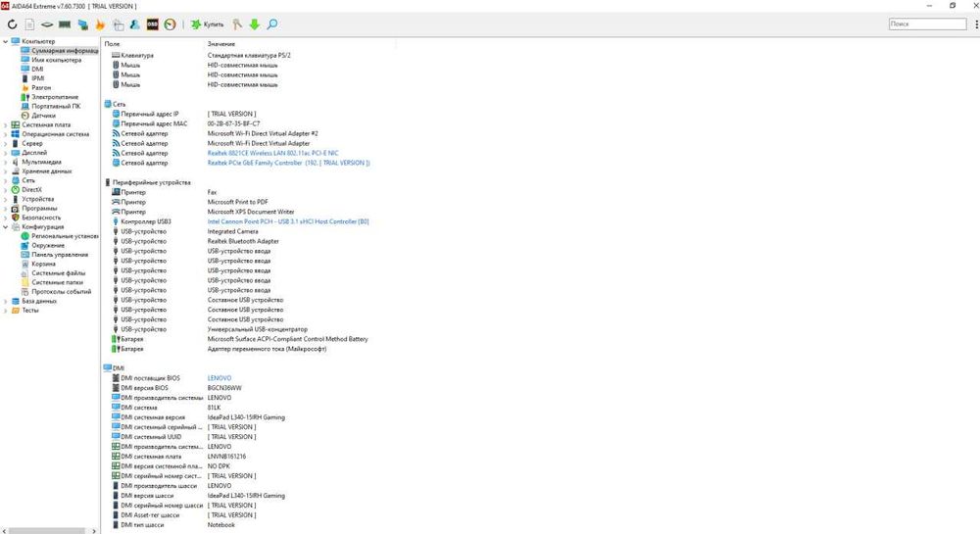This screenshot has width=980, height=534.
Task: Select Портативный ПК tree item
Action: (x=56, y=106)
